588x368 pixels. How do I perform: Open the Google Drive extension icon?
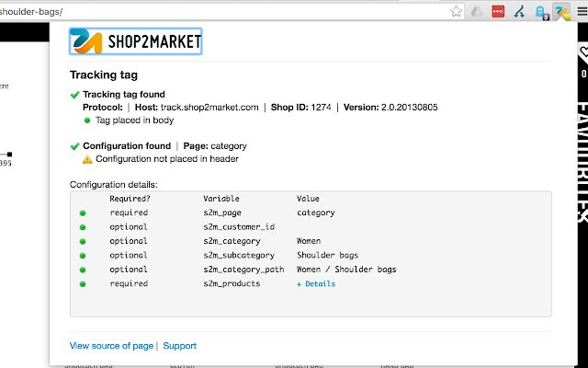477,12
